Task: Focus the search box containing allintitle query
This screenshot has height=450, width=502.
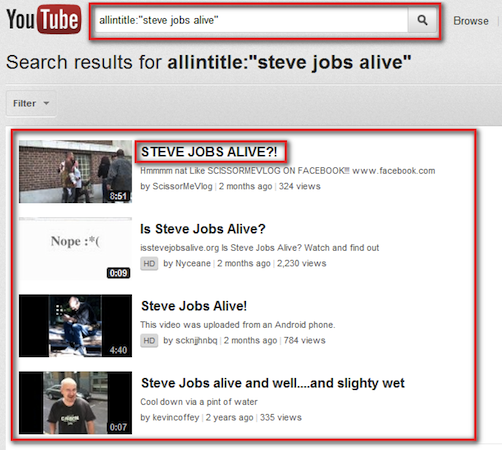Action: [x=252, y=20]
